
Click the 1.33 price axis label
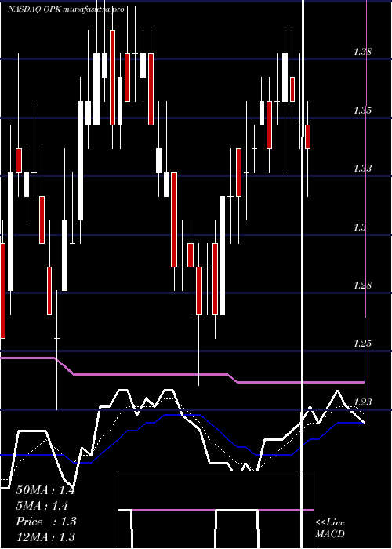[x=362, y=169]
